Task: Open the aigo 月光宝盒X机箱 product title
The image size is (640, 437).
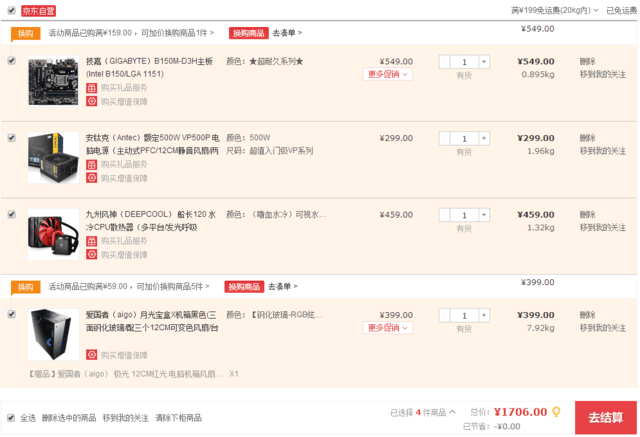Action: (x=152, y=321)
